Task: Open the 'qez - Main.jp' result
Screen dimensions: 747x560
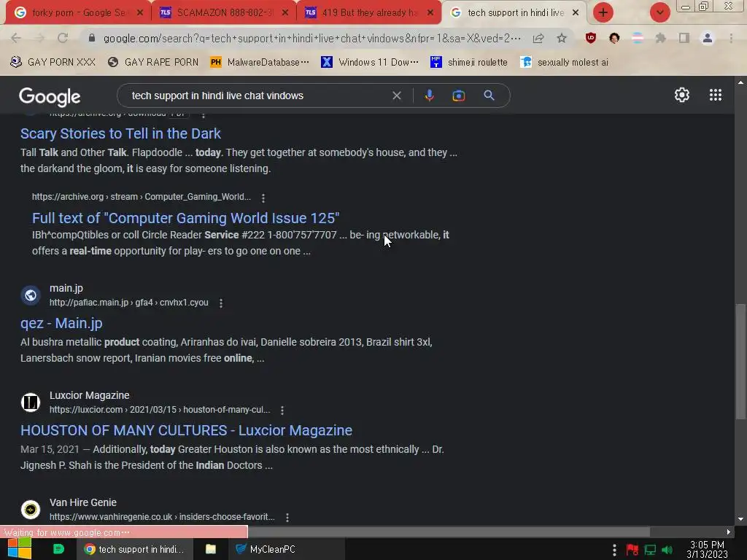Action: [x=61, y=323]
